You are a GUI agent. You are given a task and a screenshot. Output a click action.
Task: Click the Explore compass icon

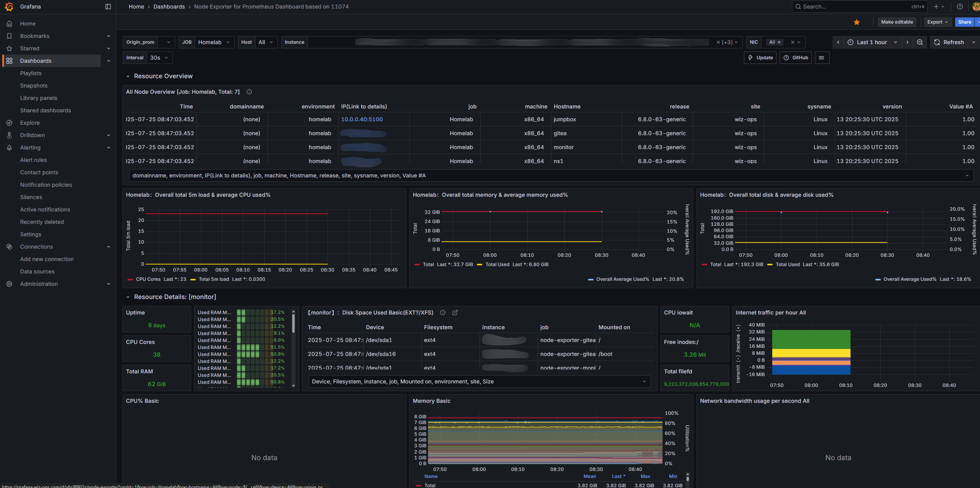pyautogui.click(x=9, y=123)
